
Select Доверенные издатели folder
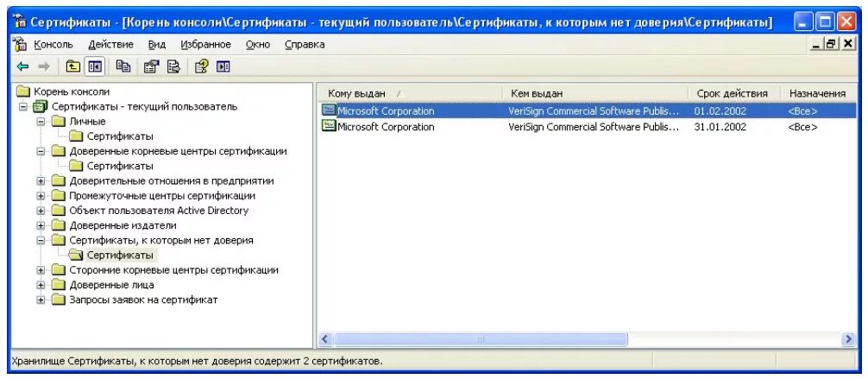coord(123,225)
